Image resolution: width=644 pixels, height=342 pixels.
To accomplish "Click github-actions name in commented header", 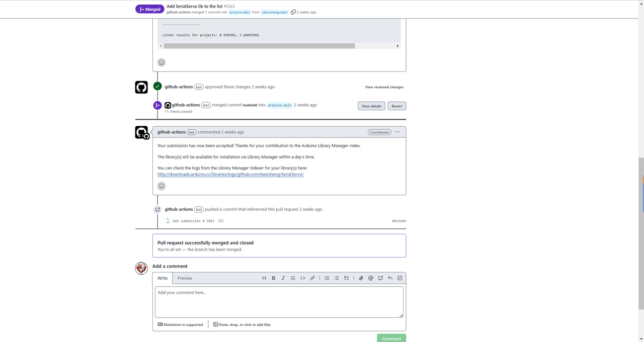I will pyautogui.click(x=172, y=132).
